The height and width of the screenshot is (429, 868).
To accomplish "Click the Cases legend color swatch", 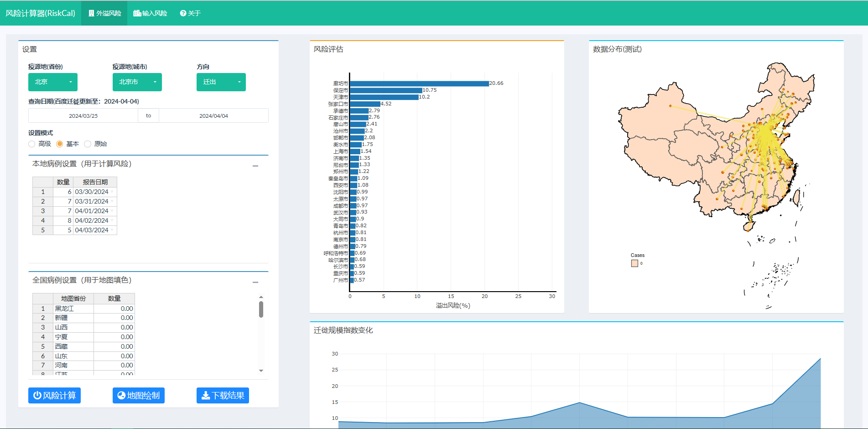I will tap(634, 263).
